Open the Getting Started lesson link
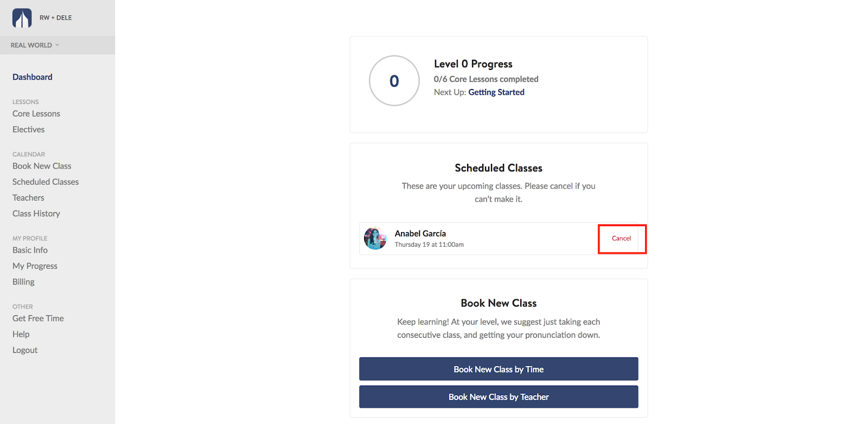The image size is (868, 424). coord(496,92)
